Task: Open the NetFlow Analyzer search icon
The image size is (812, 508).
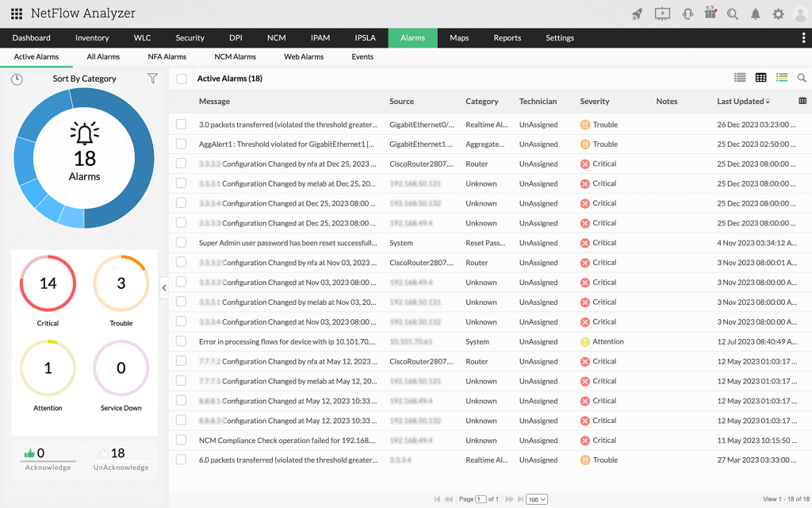Action: [733, 13]
